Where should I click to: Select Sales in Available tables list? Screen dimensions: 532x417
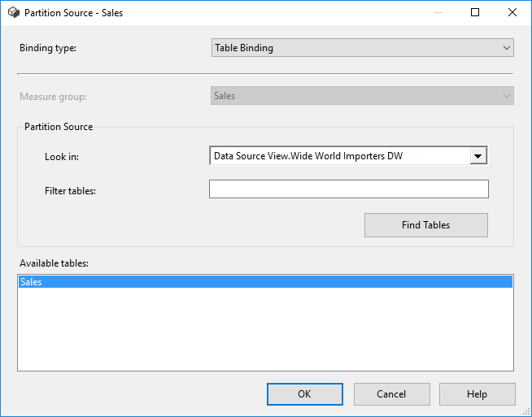click(265, 282)
